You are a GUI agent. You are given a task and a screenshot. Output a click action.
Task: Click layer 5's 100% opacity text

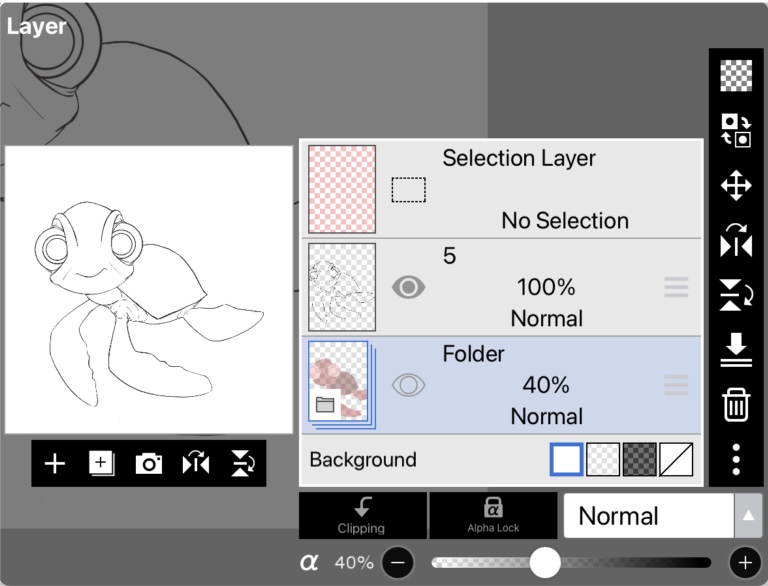[546, 287]
